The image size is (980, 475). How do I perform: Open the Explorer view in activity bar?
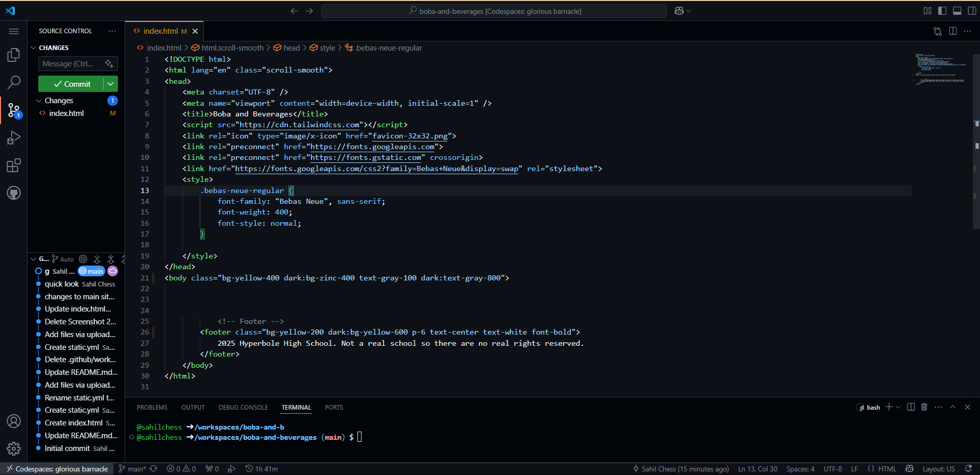pos(14,55)
